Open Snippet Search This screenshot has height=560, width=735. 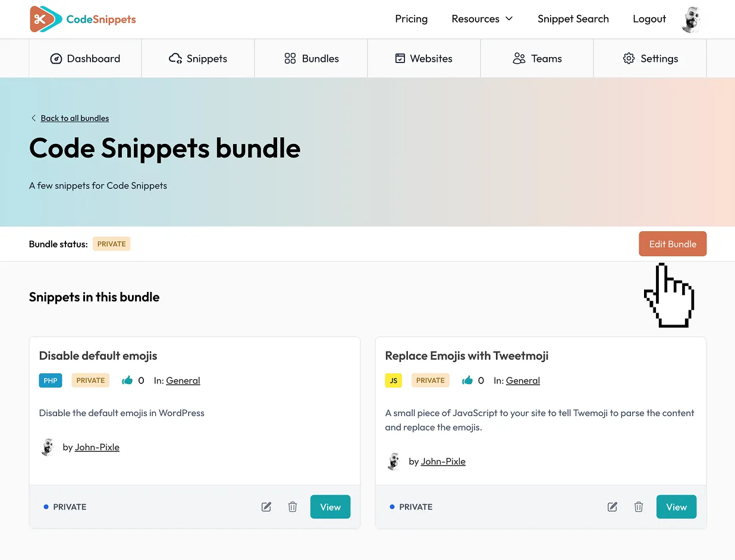pyautogui.click(x=573, y=19)
